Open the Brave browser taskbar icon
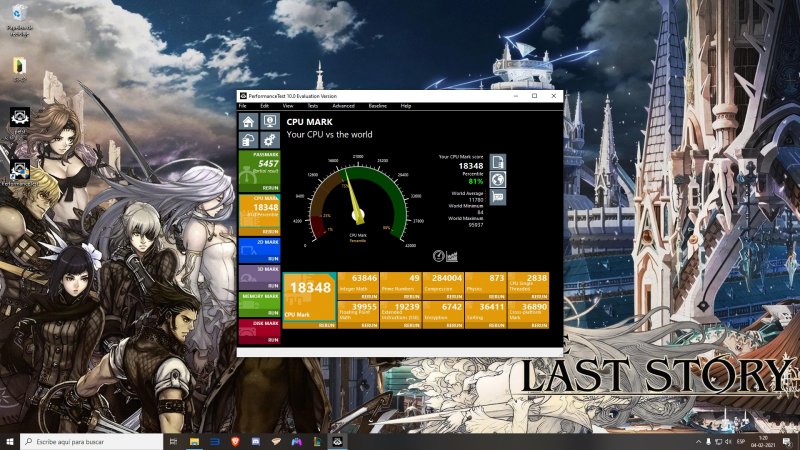800x450 pixels. click(x=235, y=441)
